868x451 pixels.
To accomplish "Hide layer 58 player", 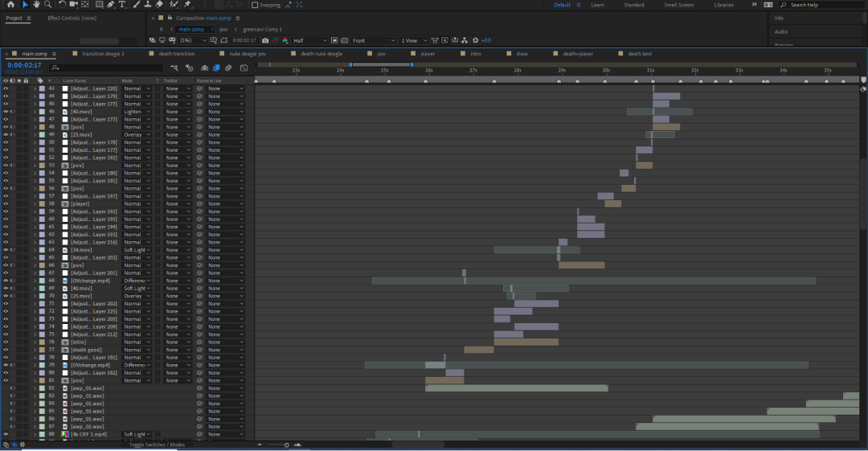I will pyautogui.click(x=6, y=204).
